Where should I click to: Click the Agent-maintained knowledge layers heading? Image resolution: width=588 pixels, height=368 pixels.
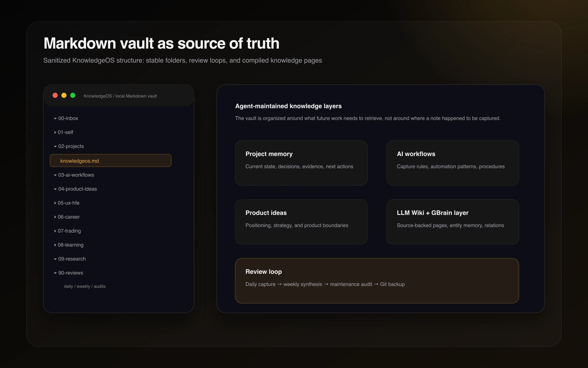tap(288, 106)
